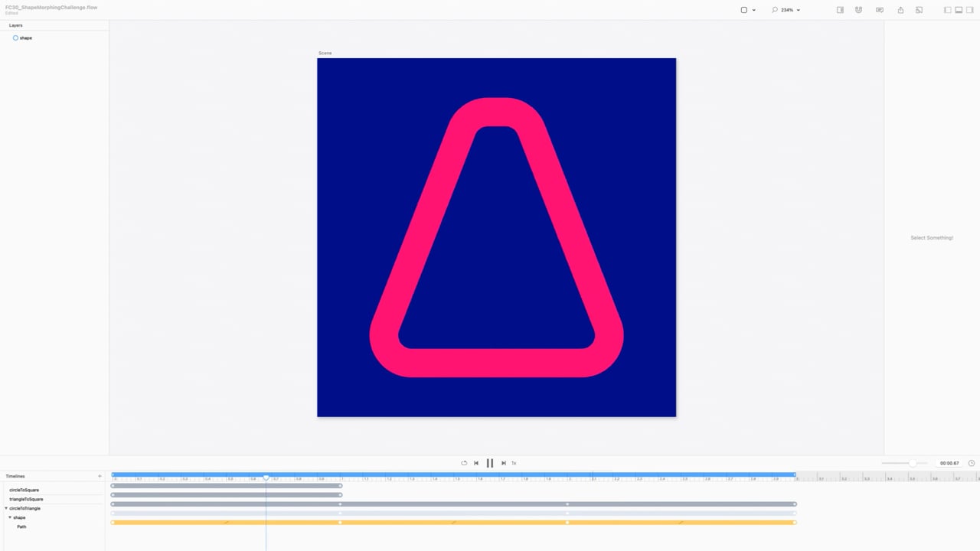The height and width of the screenshot is (551, 980).
Task: Collapse the circleToTriangle timeline arrow
Action: point(6,508)
